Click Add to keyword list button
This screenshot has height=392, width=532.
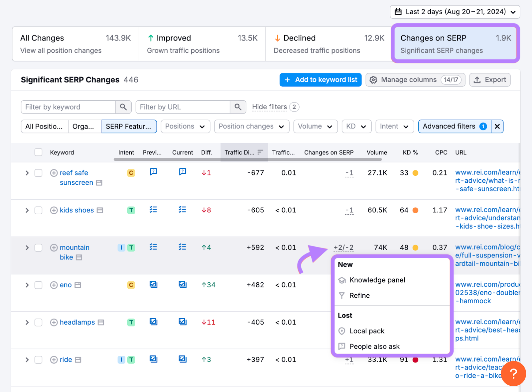[x=320, y=80]
